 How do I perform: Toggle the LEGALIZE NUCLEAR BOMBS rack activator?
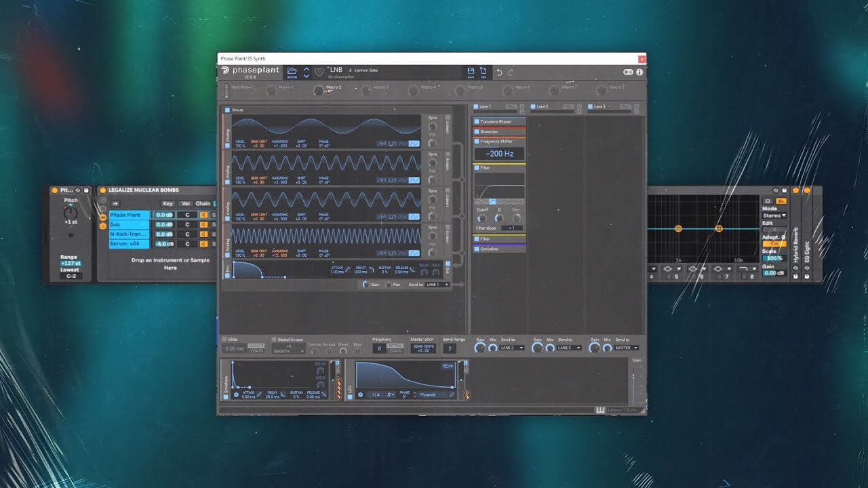point(103,190)
